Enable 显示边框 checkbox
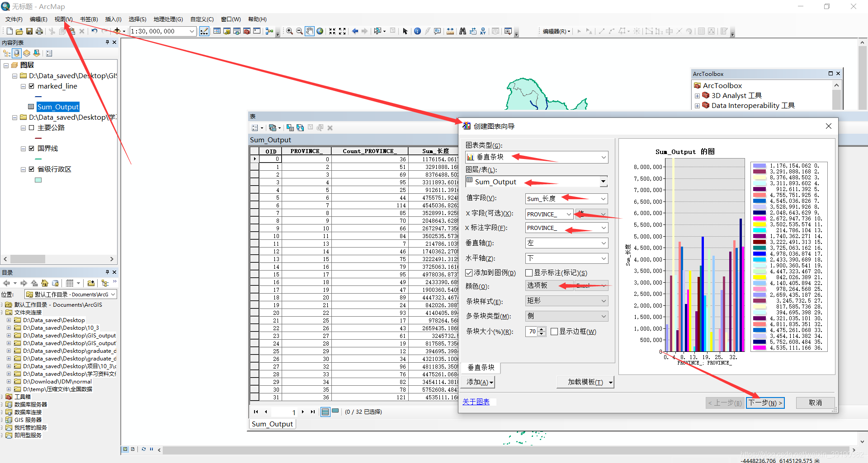This screenshot has width=868, height=463. 554,332
